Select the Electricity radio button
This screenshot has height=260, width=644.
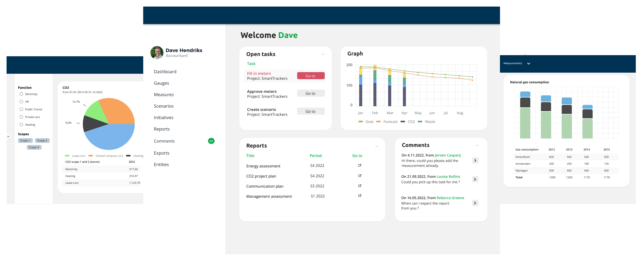click(21, 94)
